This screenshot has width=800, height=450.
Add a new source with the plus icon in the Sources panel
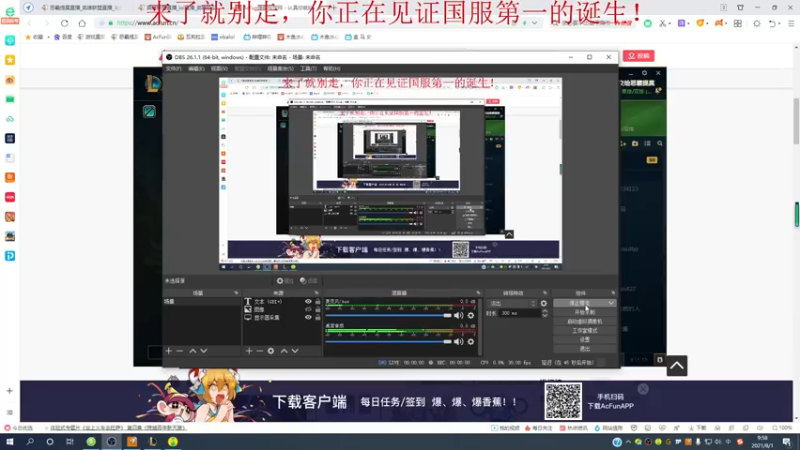pyautogui.click(x=249, y=351)
